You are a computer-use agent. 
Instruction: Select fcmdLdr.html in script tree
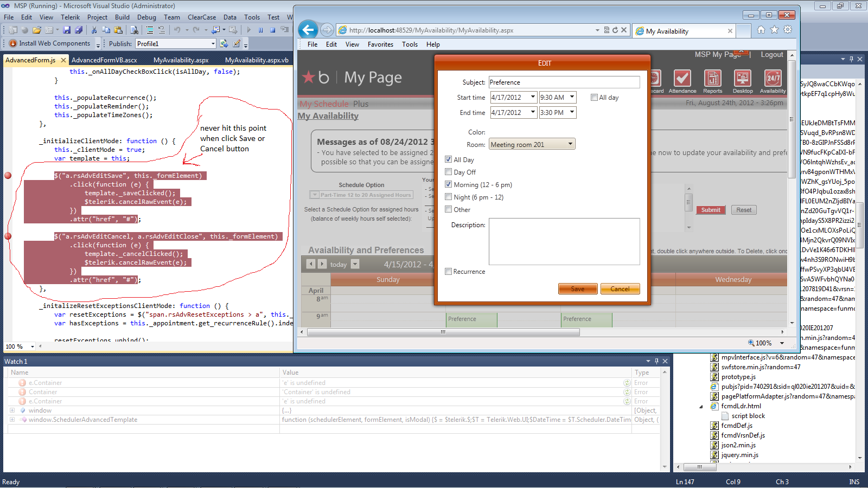click(741, 406)
